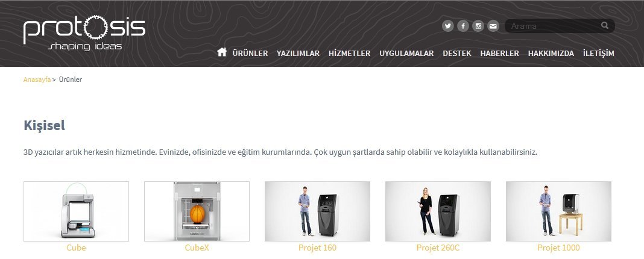The height and width of the screenshot is (259, 644).
Task: Select the Projet 1000 printer thumbnail
Action: (558, 211)
